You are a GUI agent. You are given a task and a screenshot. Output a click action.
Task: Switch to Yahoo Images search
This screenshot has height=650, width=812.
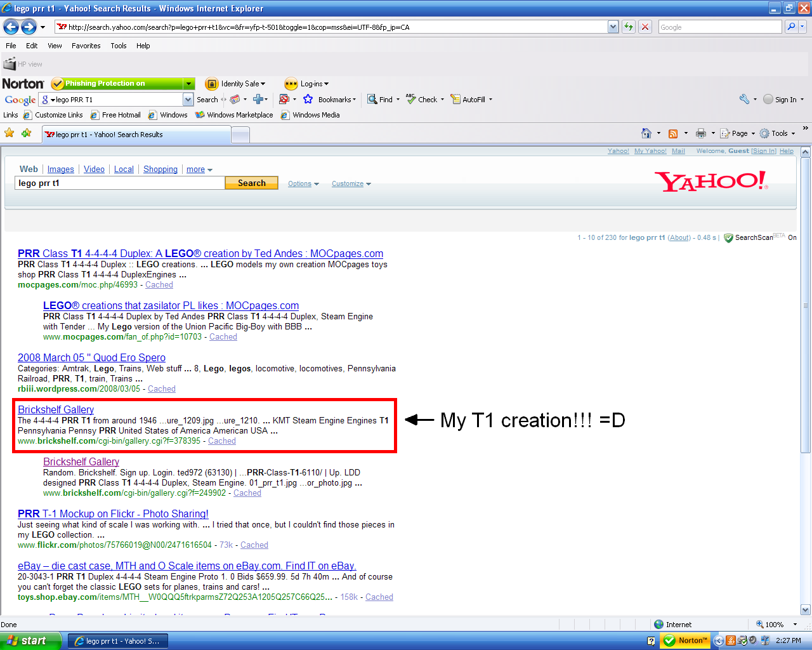tap(61, 169)
